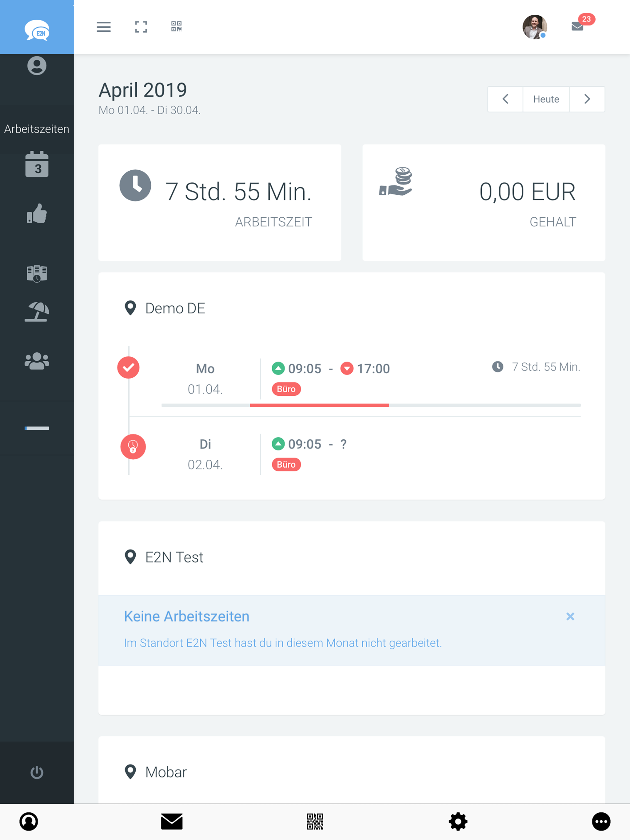This screenshot has width=630, height=840.
Task: Toggle fullscreen mode icon
Action: pyautogui.click(x=141, y=27)
